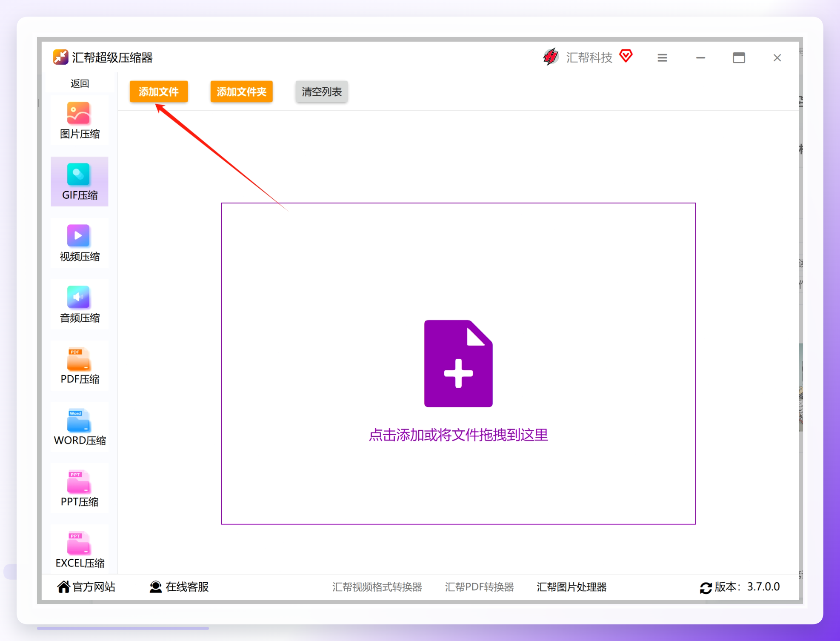The image size is (840, 641).
Task: Open 在线客服 online customer service
Action: click(x=179, y=587)
